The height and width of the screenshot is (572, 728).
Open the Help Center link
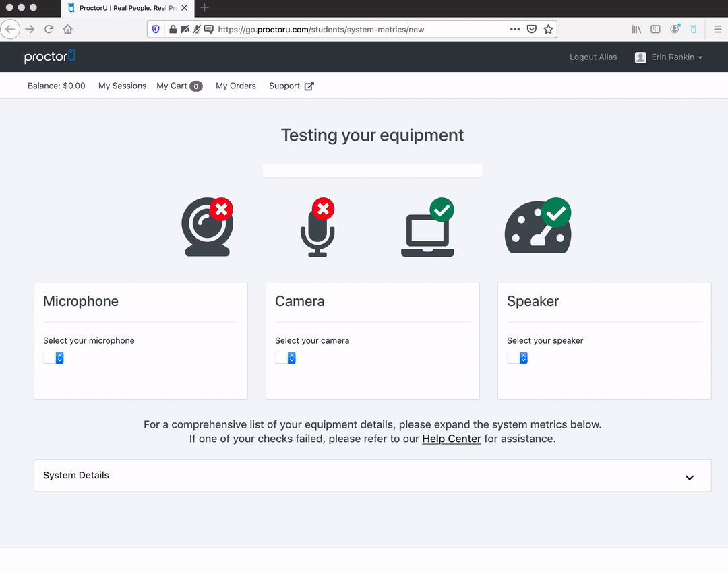coord(451,439)
